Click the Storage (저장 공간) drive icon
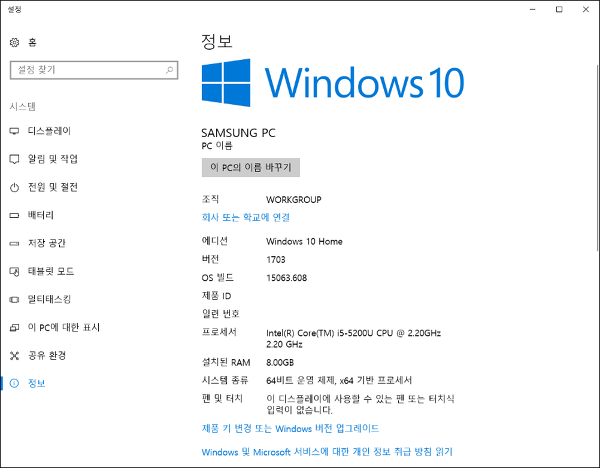 14,243
